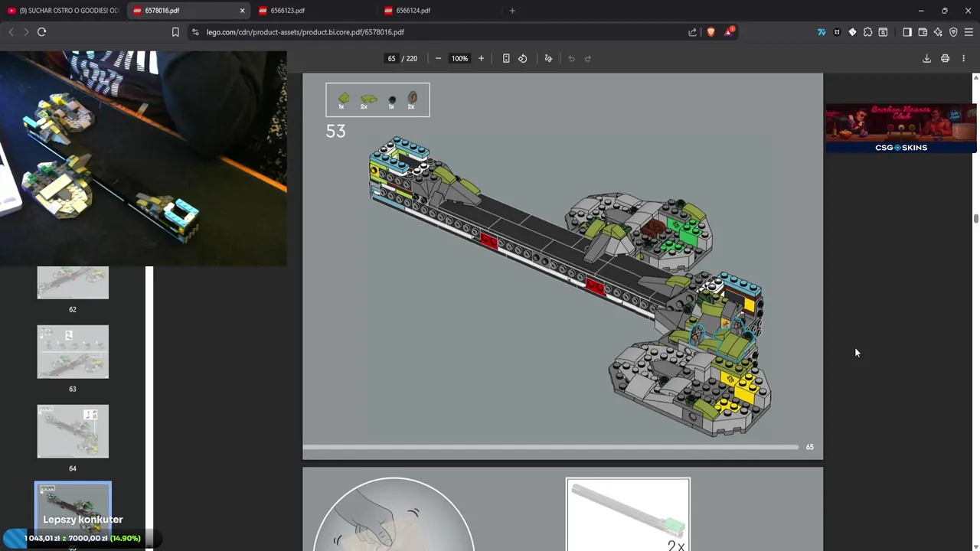Click the step number 53

[x=335, y=131]
